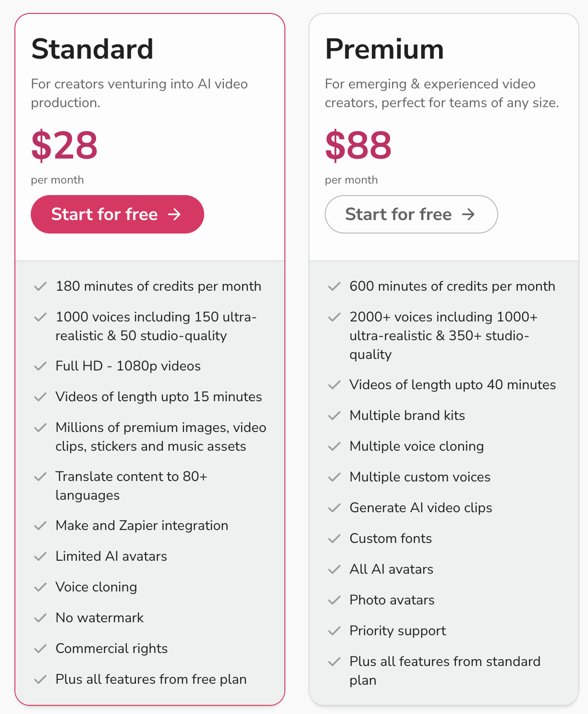Viewport: 588px width, 714px height.
Task: Select the Premium plan heading
Action: coord(384,49)
